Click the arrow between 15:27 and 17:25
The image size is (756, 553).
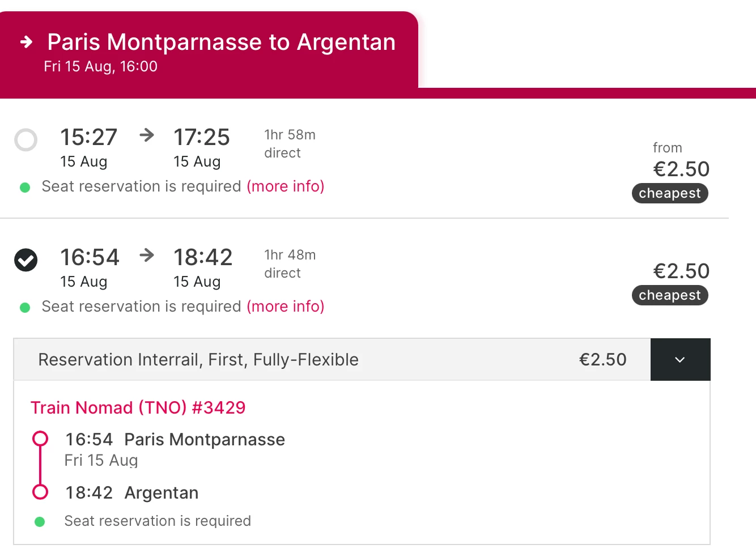click(x=147, y=135)
